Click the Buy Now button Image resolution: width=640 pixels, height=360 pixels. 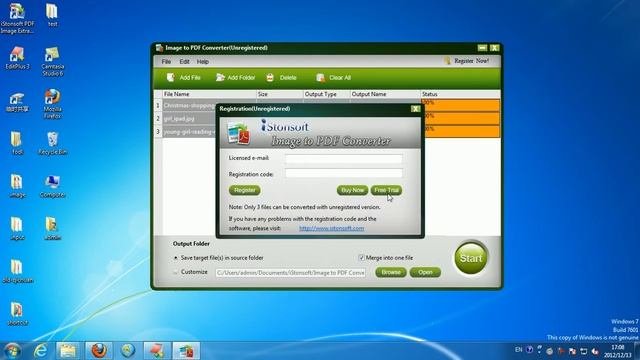pos(352,190)
